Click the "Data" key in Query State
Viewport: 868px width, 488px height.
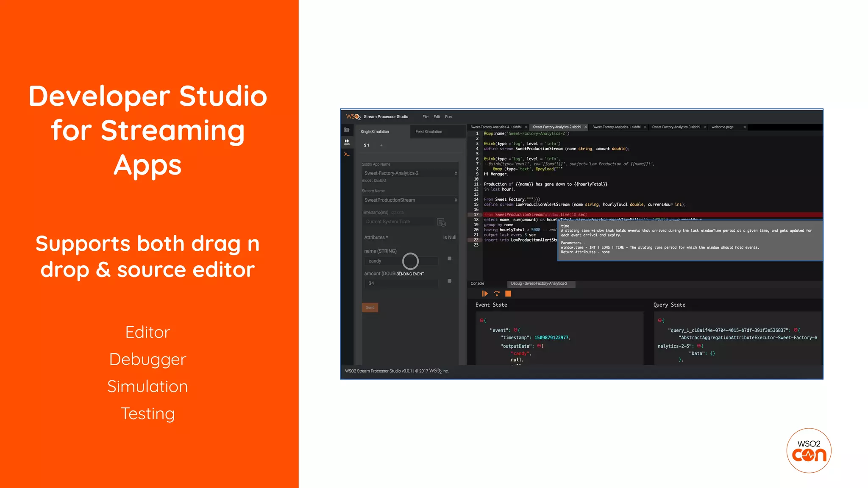(x=697, y=353)
